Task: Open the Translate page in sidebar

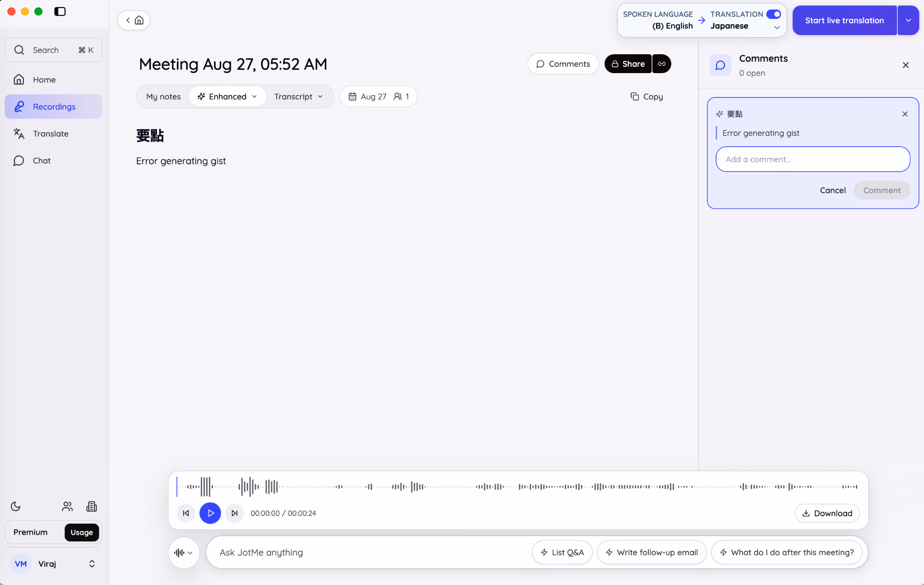Action: pyautogui.click(x=53, y=134)
